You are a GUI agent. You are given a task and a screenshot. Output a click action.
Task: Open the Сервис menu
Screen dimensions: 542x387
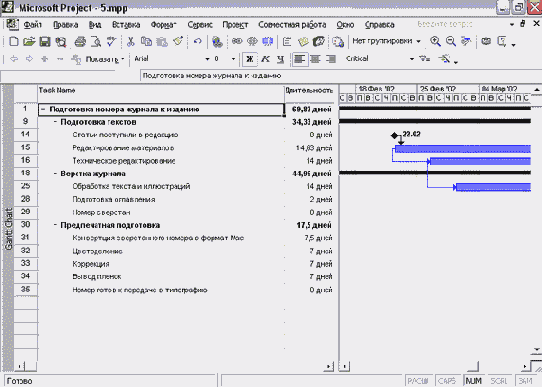tap(200, 25)
